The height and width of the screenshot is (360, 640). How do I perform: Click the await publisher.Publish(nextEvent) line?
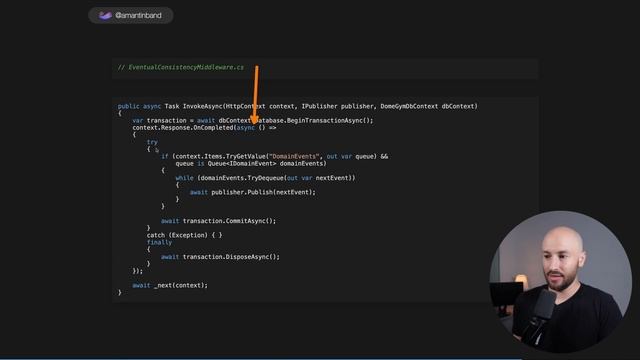(253, 192)
